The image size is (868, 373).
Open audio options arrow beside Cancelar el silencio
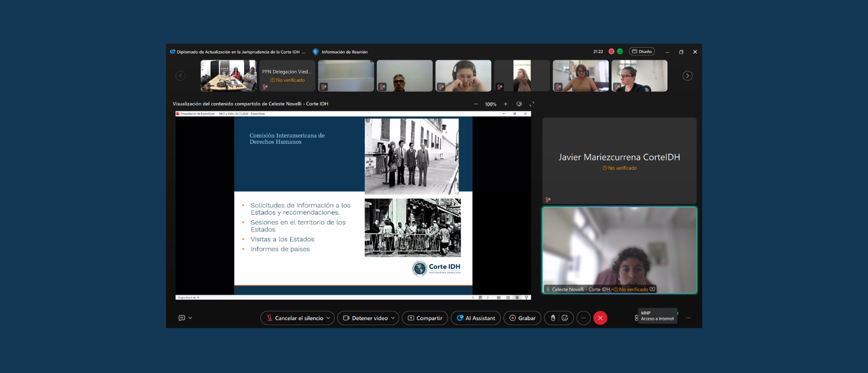(328, 318)
